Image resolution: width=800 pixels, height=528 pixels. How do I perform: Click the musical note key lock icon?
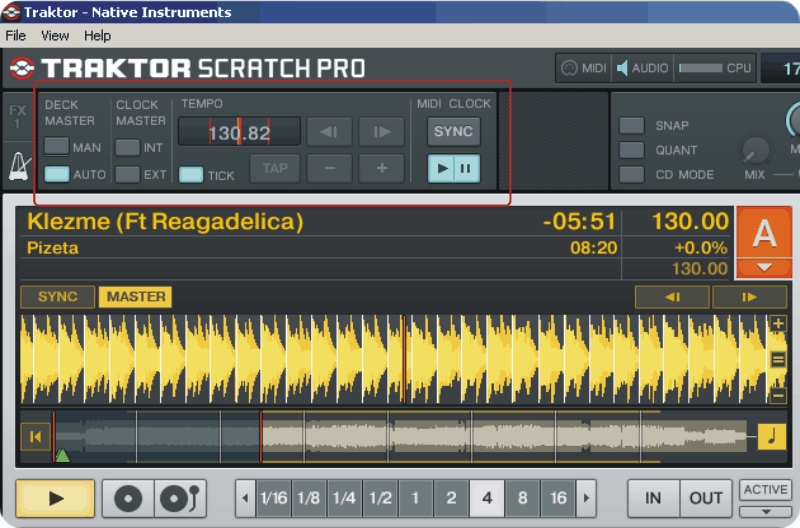click(x=772, y=436)
